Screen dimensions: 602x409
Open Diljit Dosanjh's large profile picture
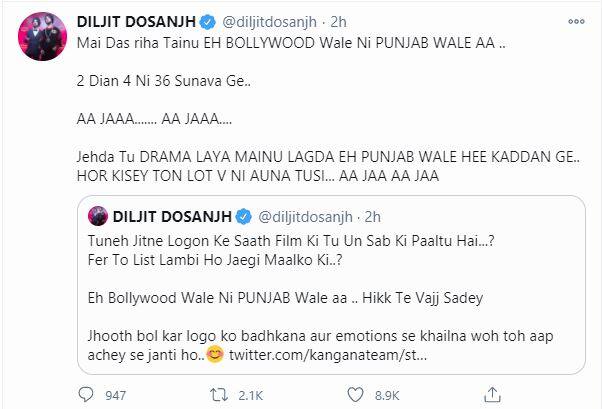tap(43, 36)
